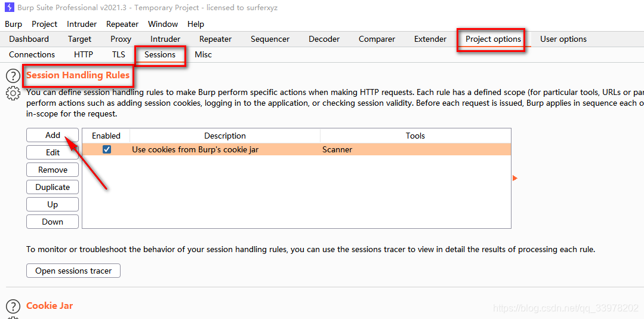Click Open sessions tracer button
Viewport: 644px width, 319px height.
tap(73, 271)
